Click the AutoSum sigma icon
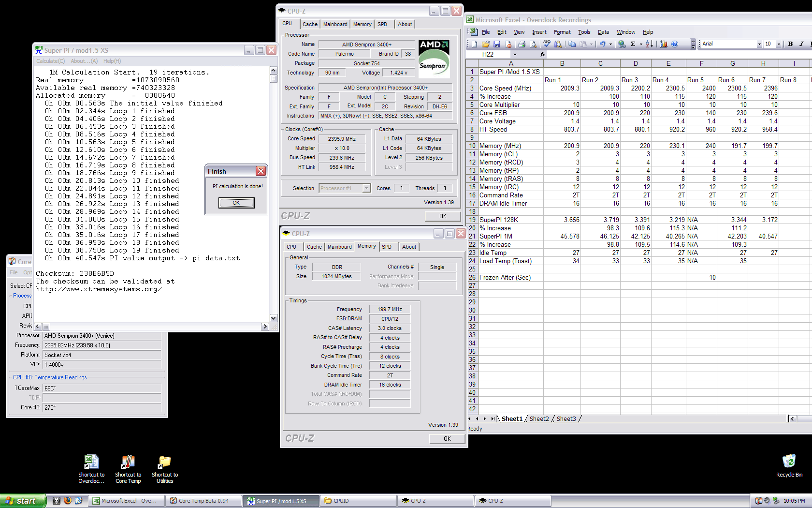812x508 pixels. [x=633, y=44]
